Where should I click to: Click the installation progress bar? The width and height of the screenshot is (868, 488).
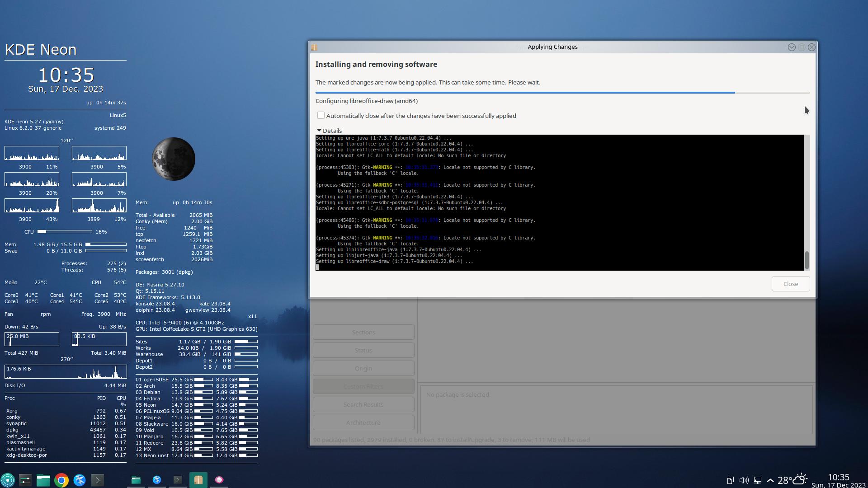[x=562, y=92]
